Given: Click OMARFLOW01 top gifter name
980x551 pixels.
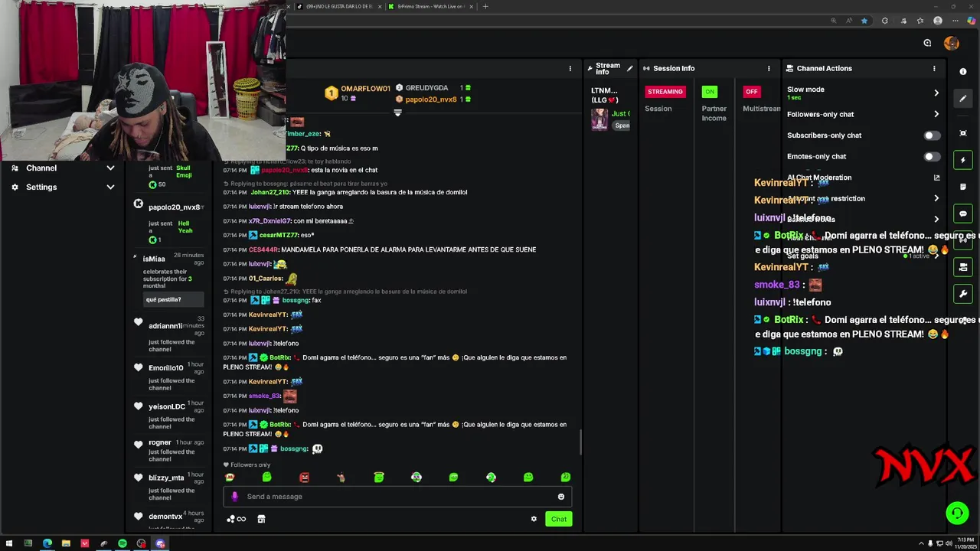Looking at the screenshot, I should coord(365,89).
